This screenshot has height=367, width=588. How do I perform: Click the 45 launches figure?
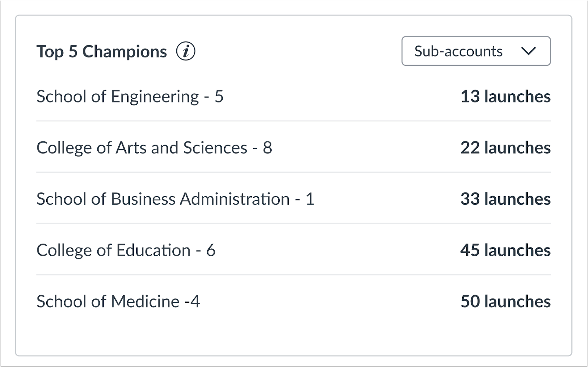[x=505, y=251]
